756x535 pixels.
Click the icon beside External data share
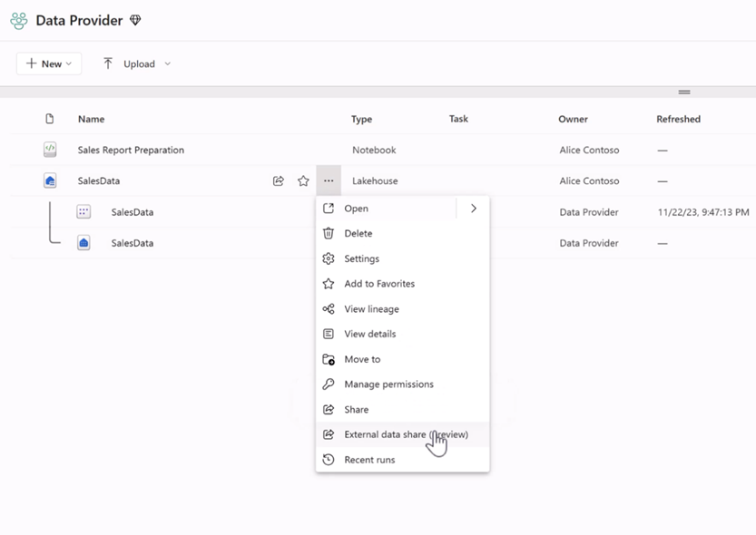point(329,434)
